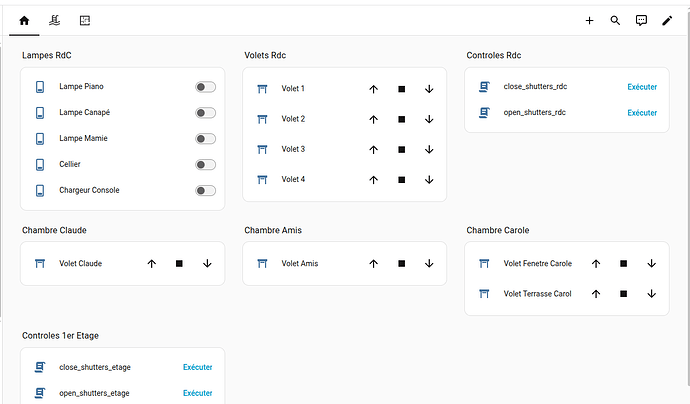Click the Volet 4 label
This screenshot has height=404, width=690.
click(x=293, y=180)
